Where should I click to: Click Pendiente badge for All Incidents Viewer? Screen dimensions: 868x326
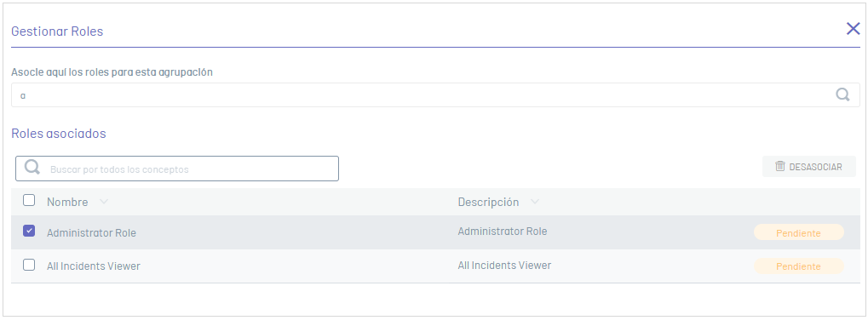point(798,266)
